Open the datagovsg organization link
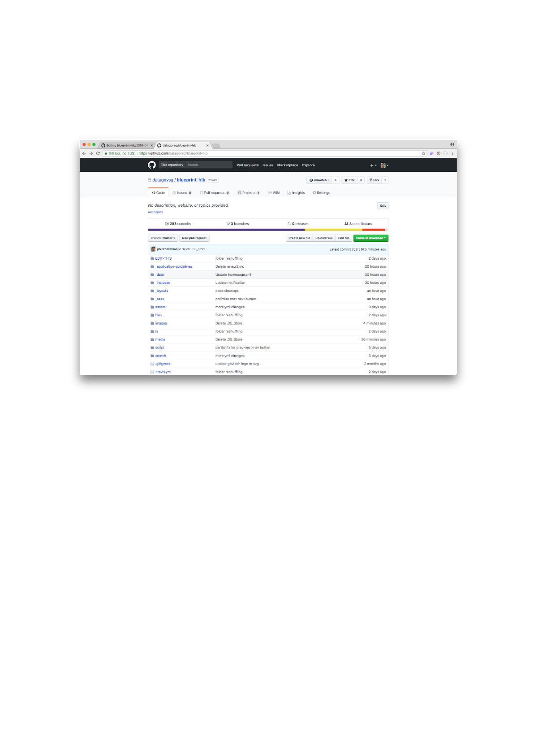This screenshot has width=534, height=756. 163,180
